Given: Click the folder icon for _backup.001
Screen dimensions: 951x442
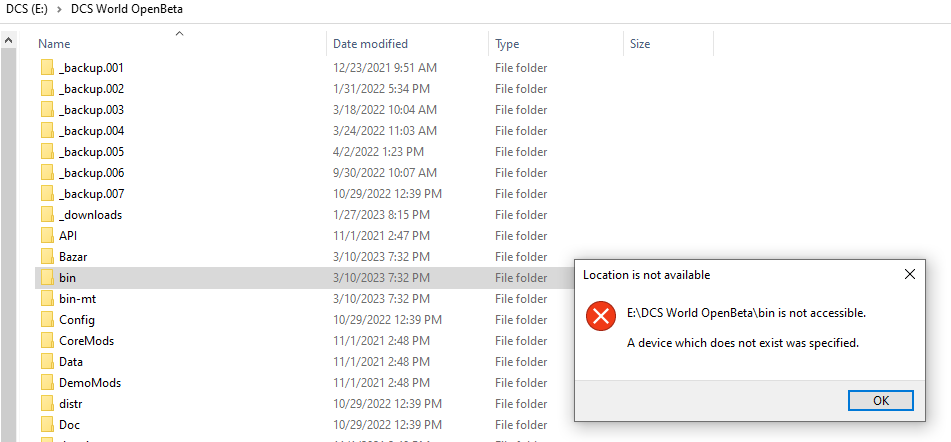Looking at the screenshot, I should tap(48, 68).
